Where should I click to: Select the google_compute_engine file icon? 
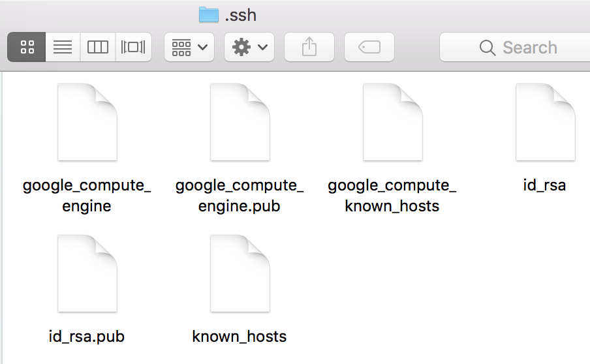[x=87, y=122]
